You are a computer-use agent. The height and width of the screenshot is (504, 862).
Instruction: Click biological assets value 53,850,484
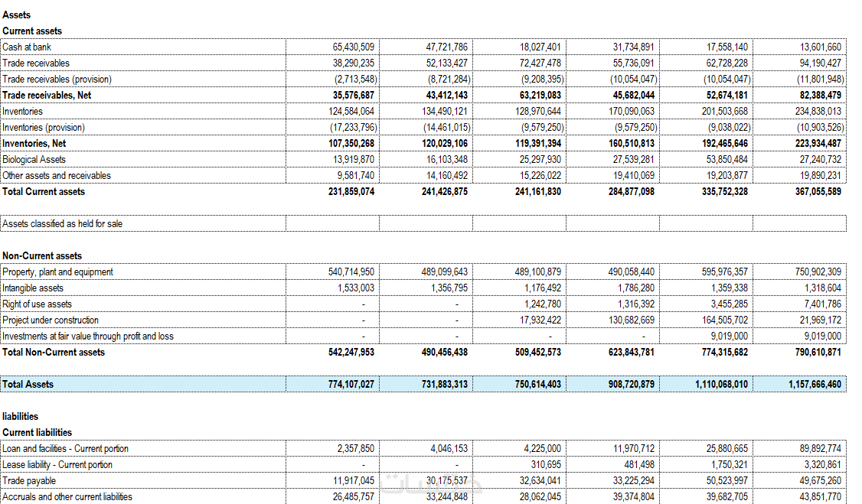point(726,160)
